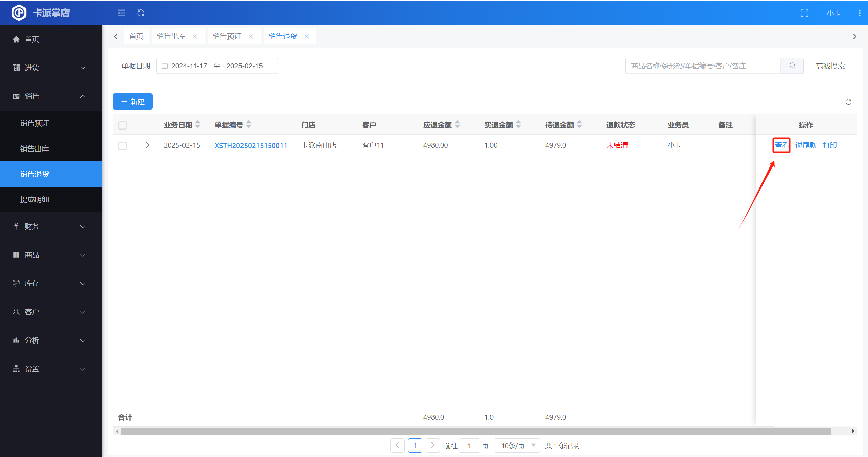Open order link XSTH20250215150011
868x457 pixels.
click(x=251, y=145)
